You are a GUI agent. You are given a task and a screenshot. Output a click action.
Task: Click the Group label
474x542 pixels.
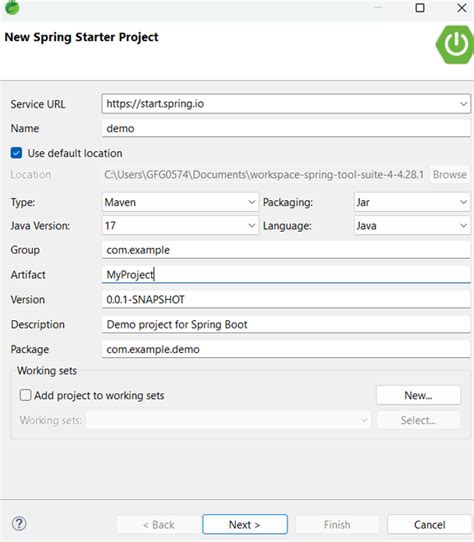point(25,250)
